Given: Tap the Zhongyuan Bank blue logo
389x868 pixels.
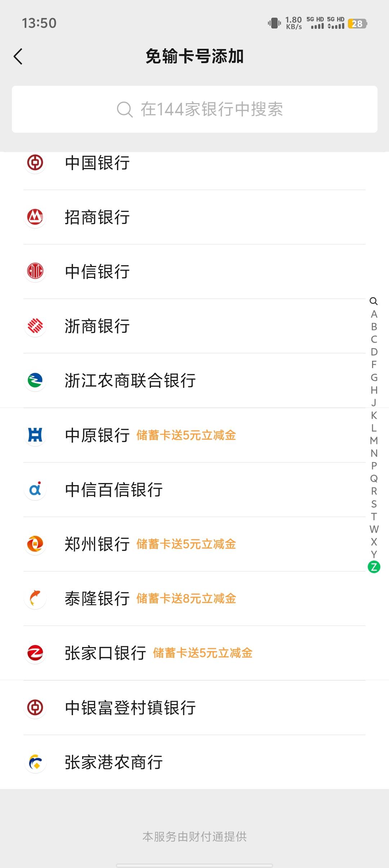Looking at the screenshot, I should (35, 435).
